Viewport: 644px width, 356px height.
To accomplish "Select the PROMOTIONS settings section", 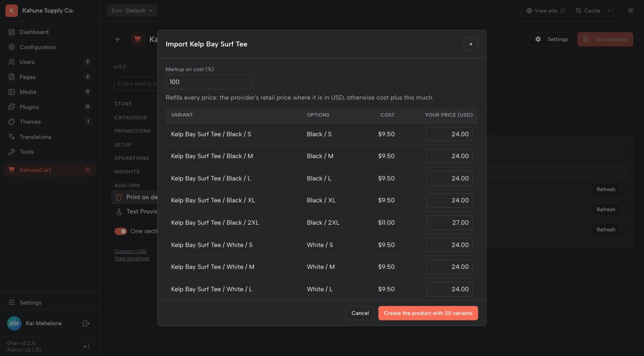I will [x=132, y=131].
